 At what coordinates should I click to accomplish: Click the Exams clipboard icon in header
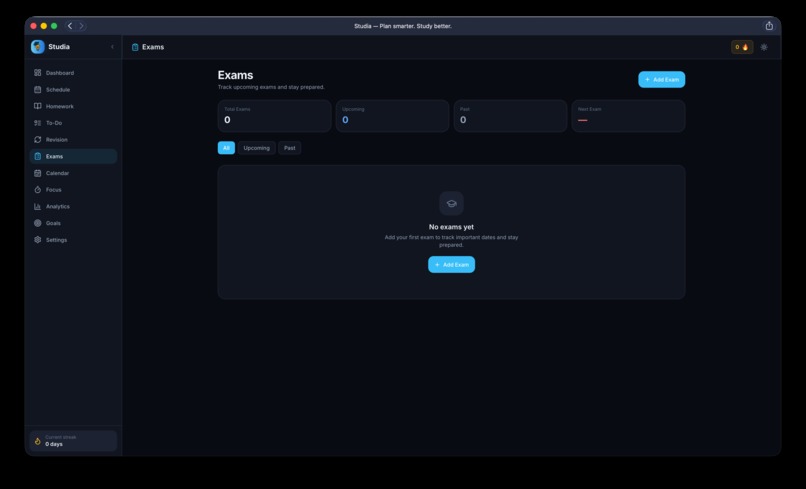pyautogui.click(x=135, y=47)
